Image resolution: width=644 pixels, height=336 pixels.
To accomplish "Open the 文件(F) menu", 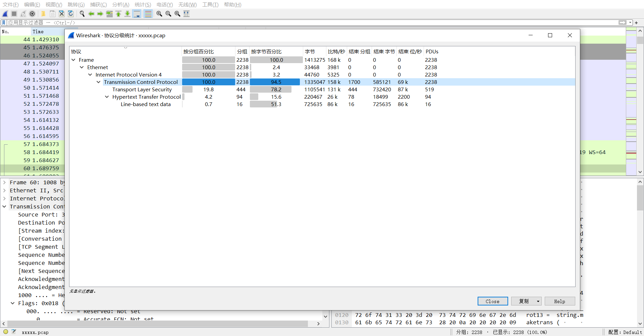I will tap(11, 5).
